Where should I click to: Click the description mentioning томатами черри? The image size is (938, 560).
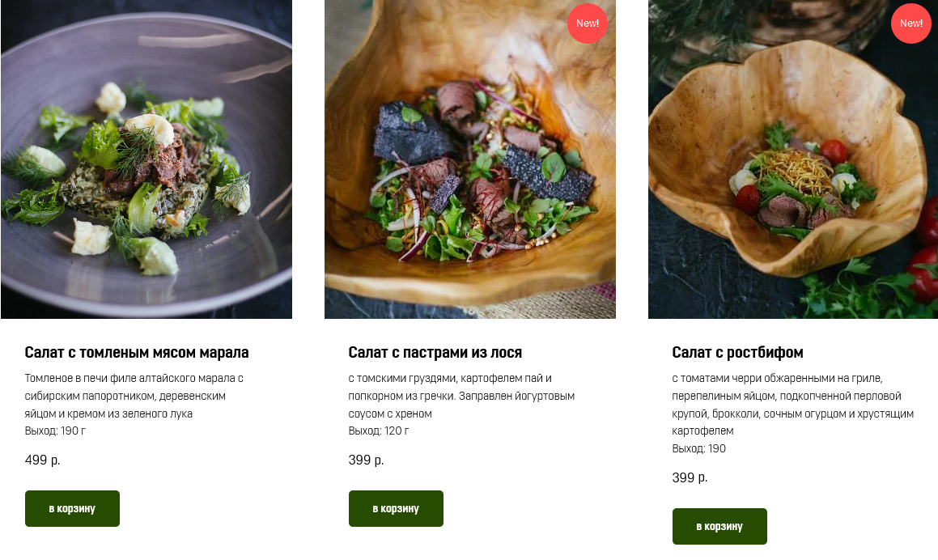click(x=792, y=405)
